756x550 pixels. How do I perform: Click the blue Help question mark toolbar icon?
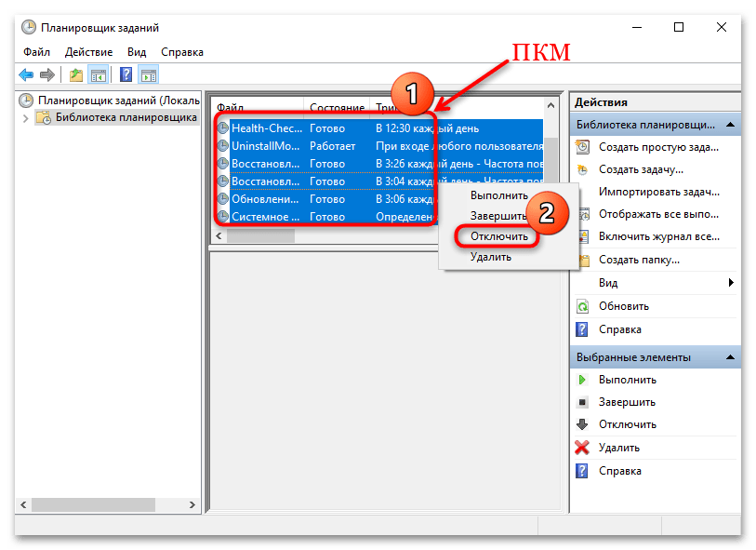click(x=126, y=75)
